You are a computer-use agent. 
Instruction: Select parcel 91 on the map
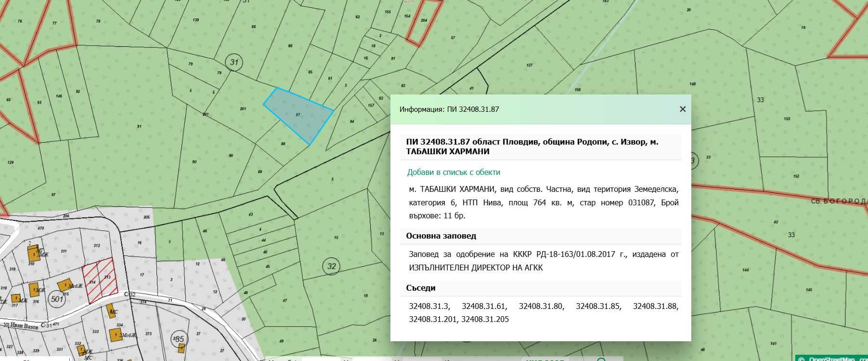tap(139, 126)
